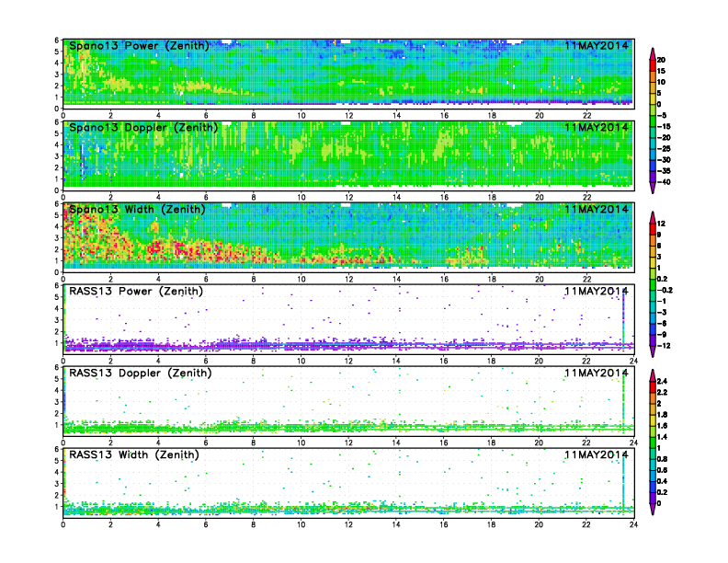Viewport: 728px width, 563px height.
Task: Click the '18' x-axis tick under Spano13 Width panel
Action: (x=491, y=279)
